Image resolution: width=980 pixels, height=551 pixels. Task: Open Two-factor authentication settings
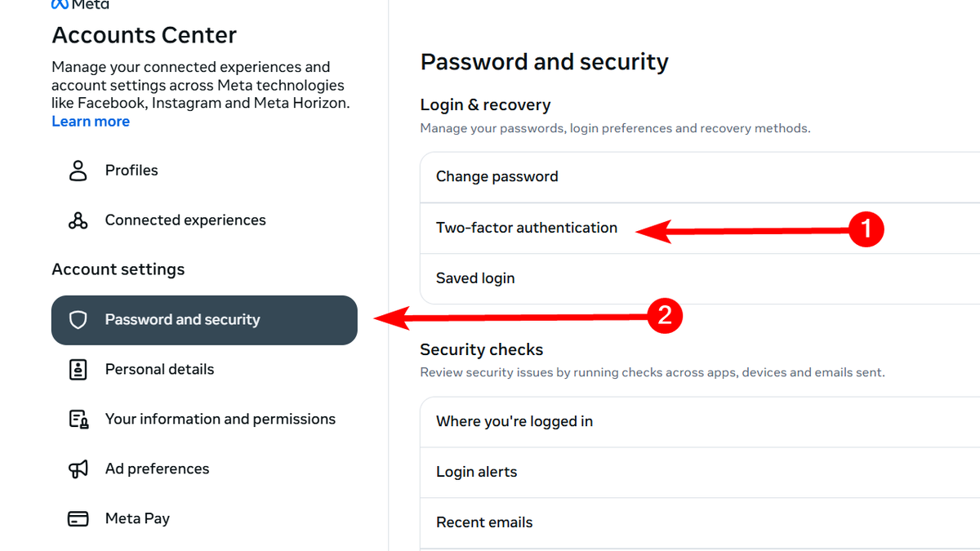tap(527, 228)
